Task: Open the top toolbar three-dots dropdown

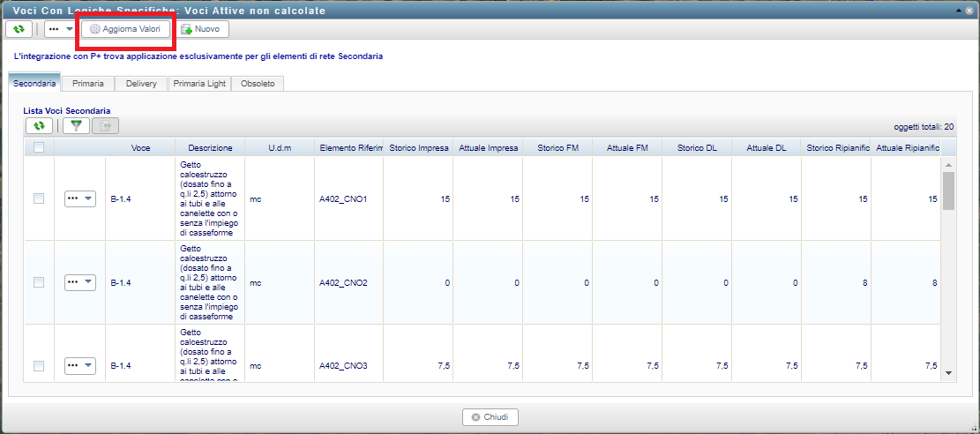Action: 59,29
